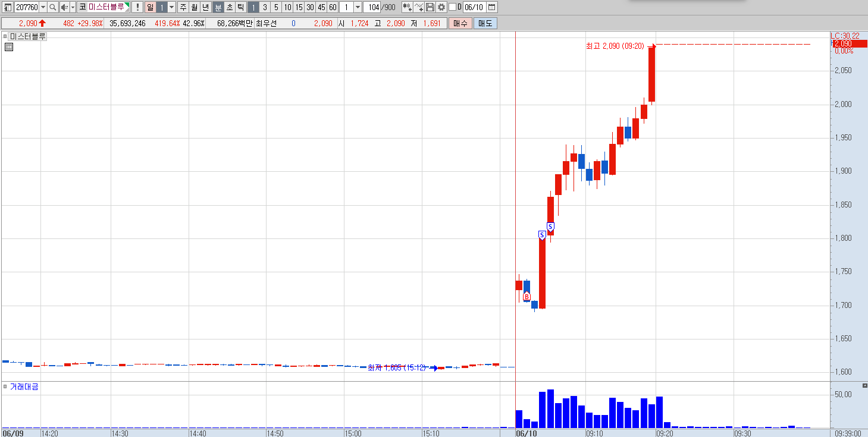Image resolution: width=868 pixels, height=437 pixels.
Task: Click the 104 candle count input field
Action: (372, 7)
